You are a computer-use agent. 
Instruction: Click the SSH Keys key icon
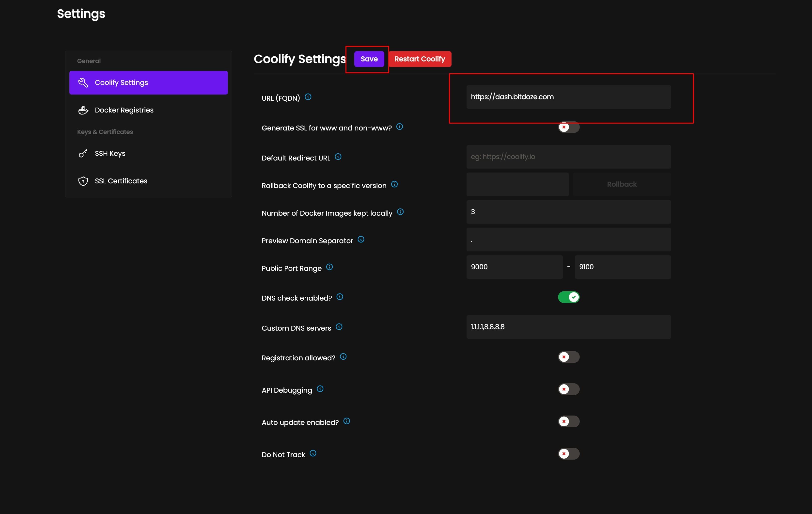(83, 153)
